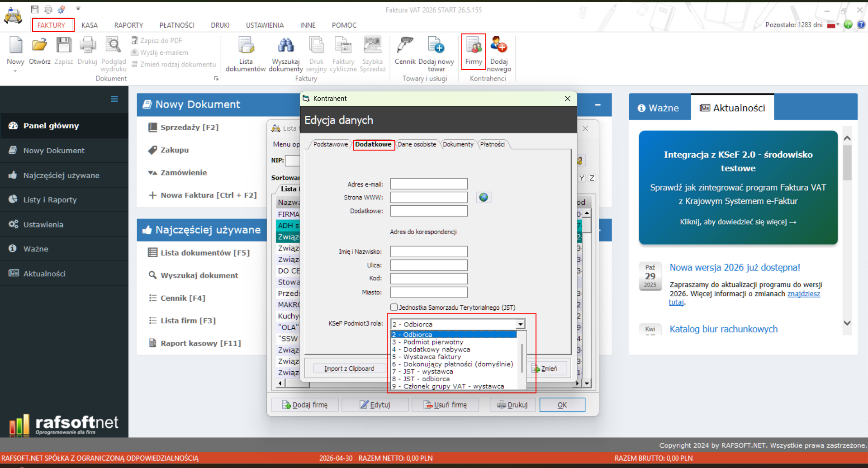Choose '3 - Podmiot pierwotny' option
Screen dimensions: 868x468
click(x=433, y=342)
